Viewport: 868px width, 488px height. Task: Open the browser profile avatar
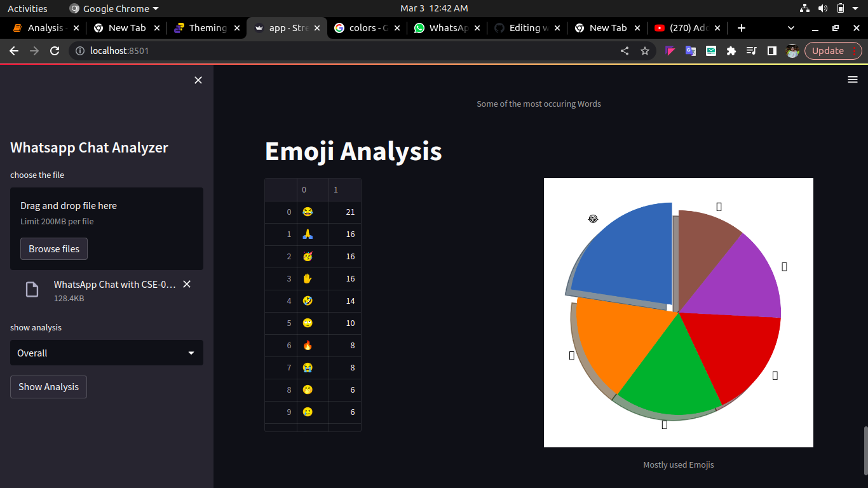click(792, 50)
